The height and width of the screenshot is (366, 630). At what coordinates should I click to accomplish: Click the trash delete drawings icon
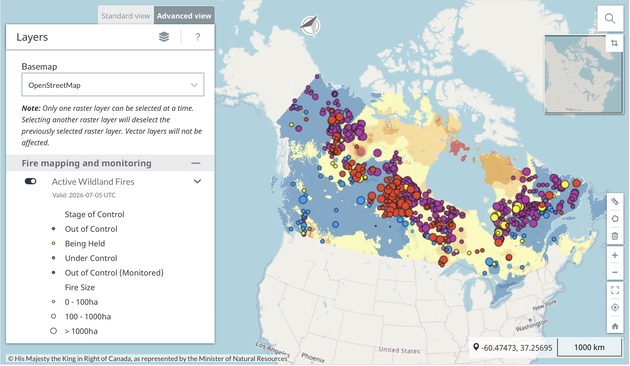[x=615, y=236]
